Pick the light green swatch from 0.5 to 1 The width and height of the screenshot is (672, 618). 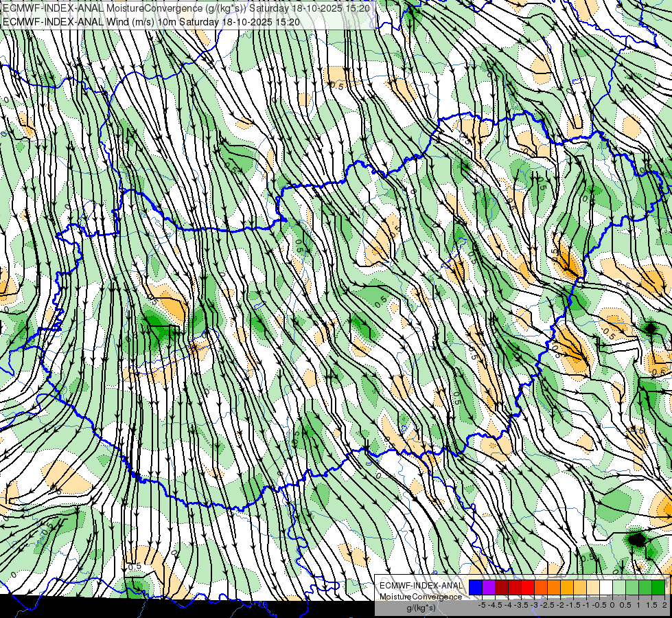[x=632, y=588]
